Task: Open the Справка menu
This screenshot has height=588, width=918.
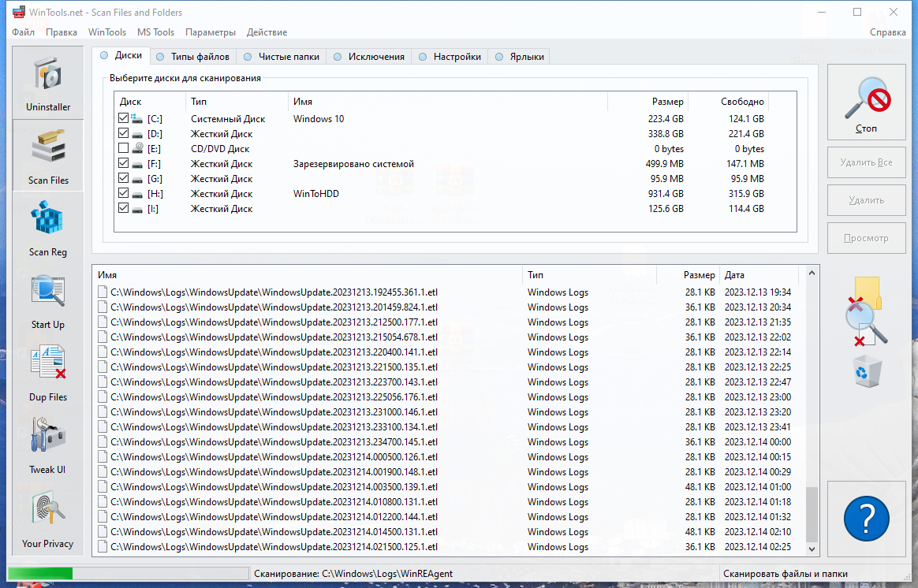Action: [887, 32]
